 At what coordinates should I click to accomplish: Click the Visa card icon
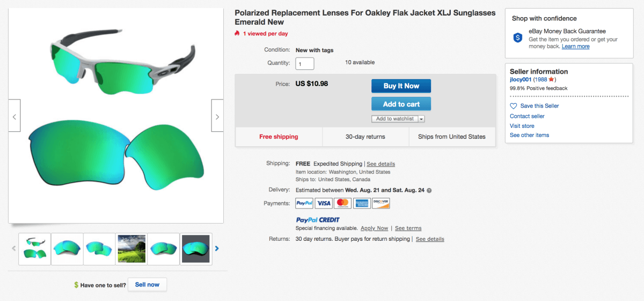(x=324, y=203)
